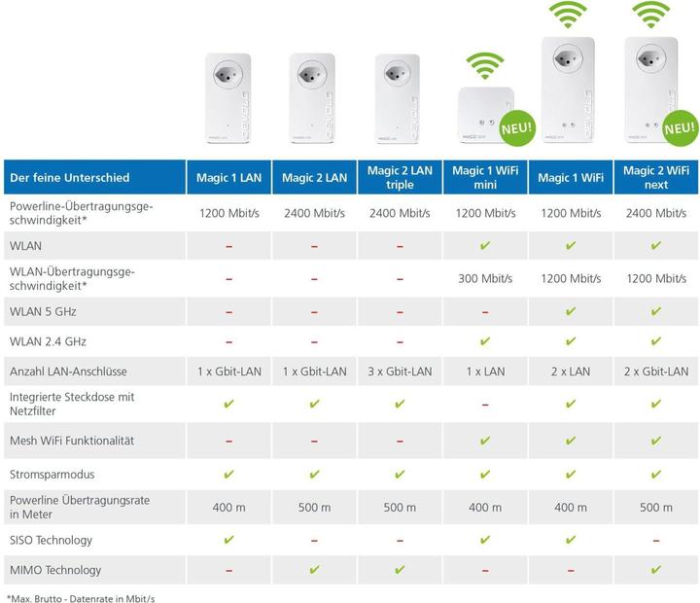Click the Magic 2 WiFi next product image
The height and width of the screenshot is (603, 700).
[651, 90]
